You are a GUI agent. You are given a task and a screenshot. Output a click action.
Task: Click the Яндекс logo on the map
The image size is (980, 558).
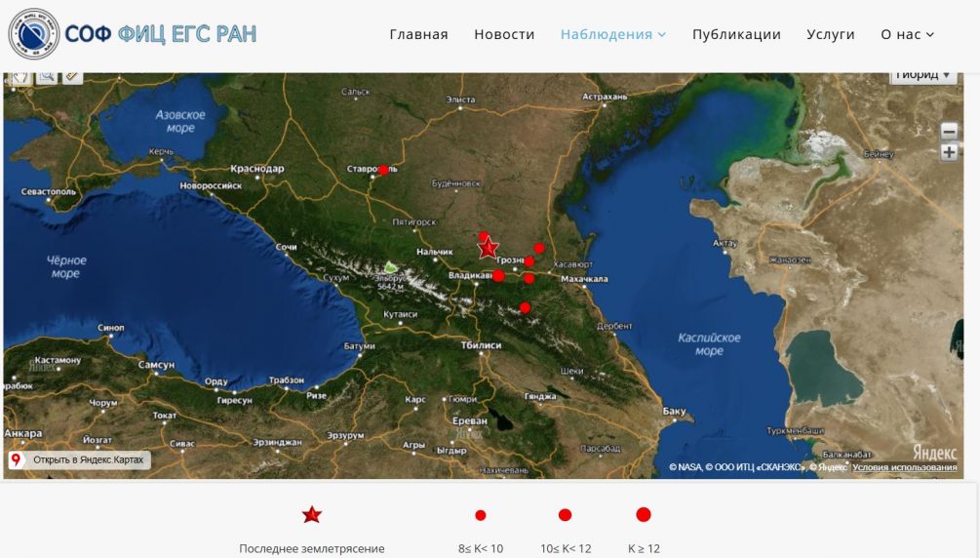coord(934,452)
